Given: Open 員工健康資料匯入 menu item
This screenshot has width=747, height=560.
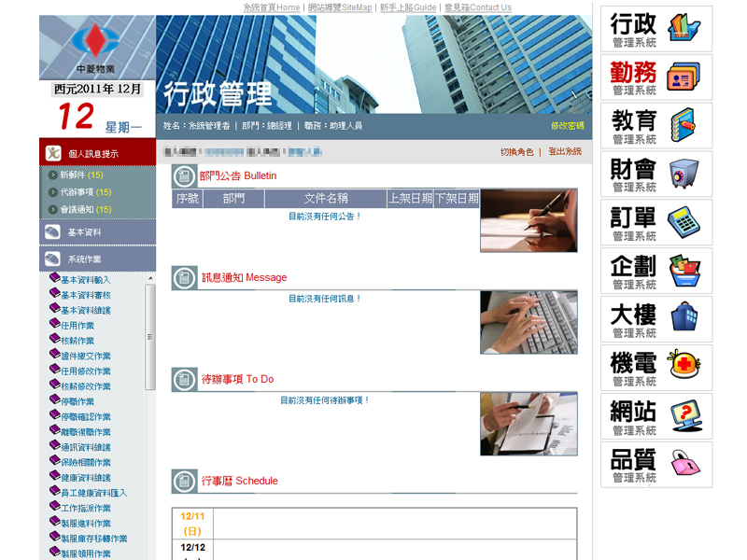Looking at the screenshot, I should pos(94,494).
